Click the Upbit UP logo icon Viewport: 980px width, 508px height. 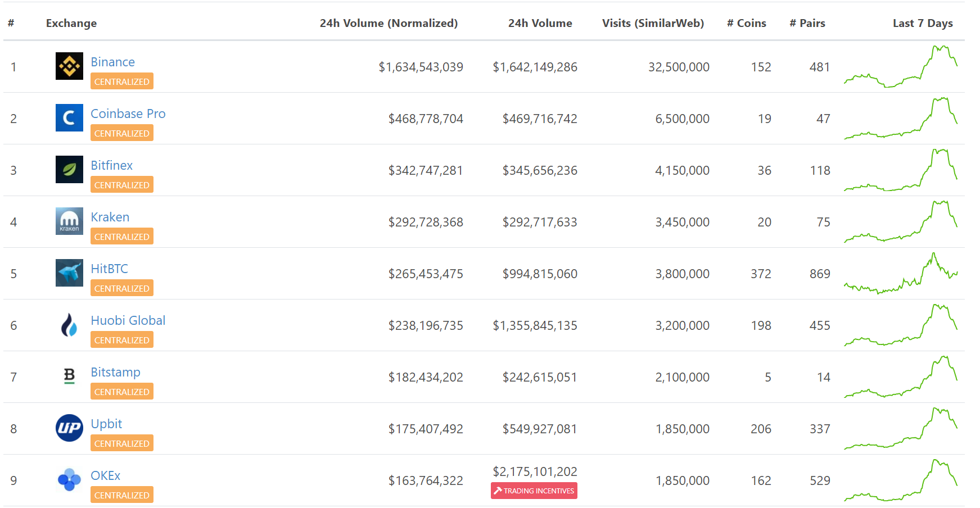click(69, 428)
